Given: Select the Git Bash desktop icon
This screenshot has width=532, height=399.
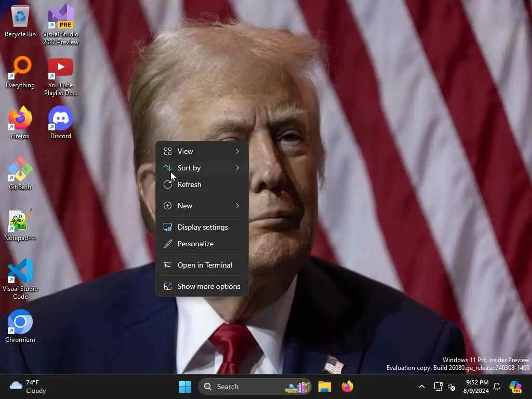Looking at the screenshot, I should click(20, 174).
